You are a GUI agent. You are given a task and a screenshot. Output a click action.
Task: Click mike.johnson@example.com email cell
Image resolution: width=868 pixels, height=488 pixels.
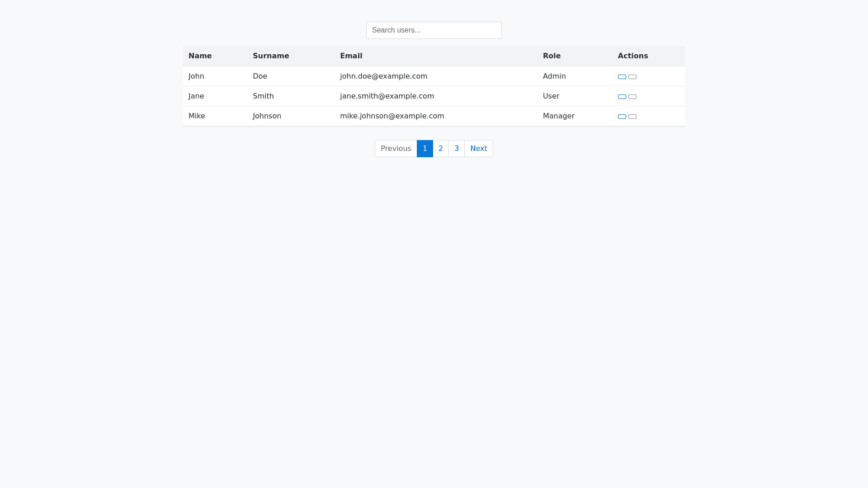coord(392,116)
